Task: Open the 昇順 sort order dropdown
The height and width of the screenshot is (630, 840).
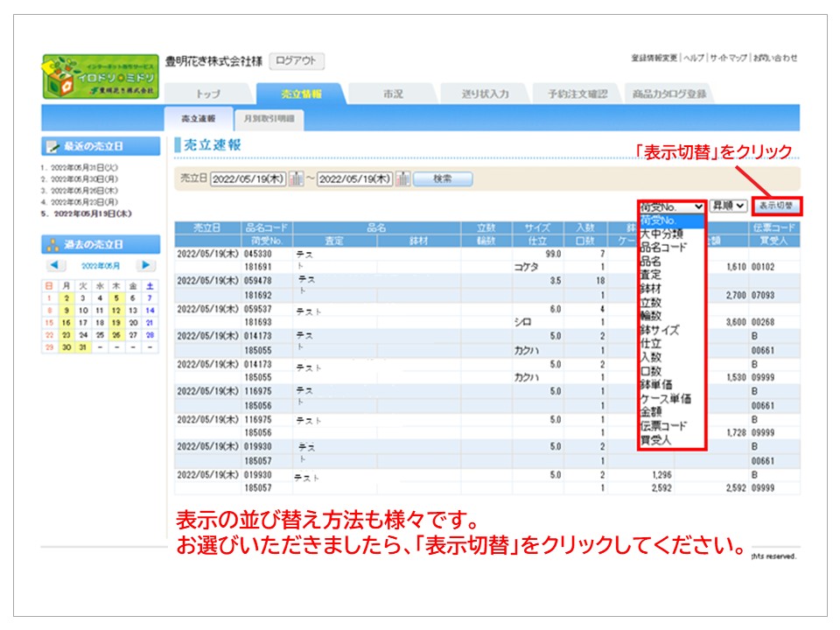Action: click(x=728, y=206)
